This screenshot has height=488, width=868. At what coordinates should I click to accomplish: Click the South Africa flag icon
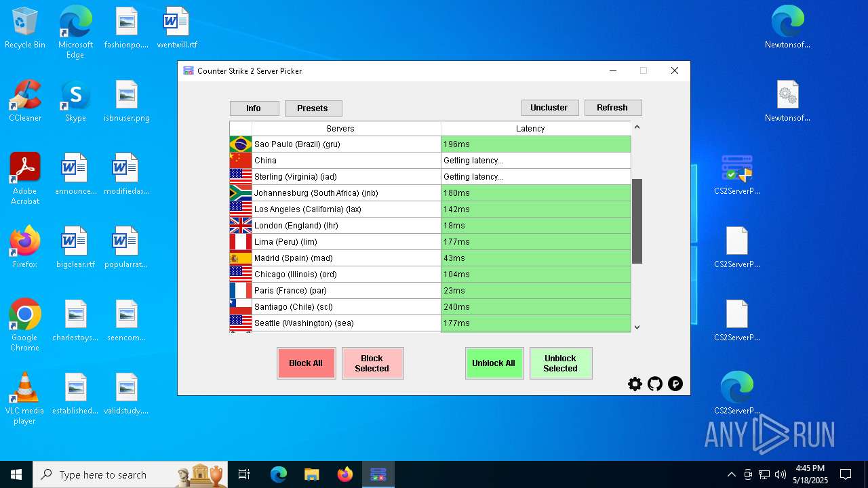(x=241, y=193)
